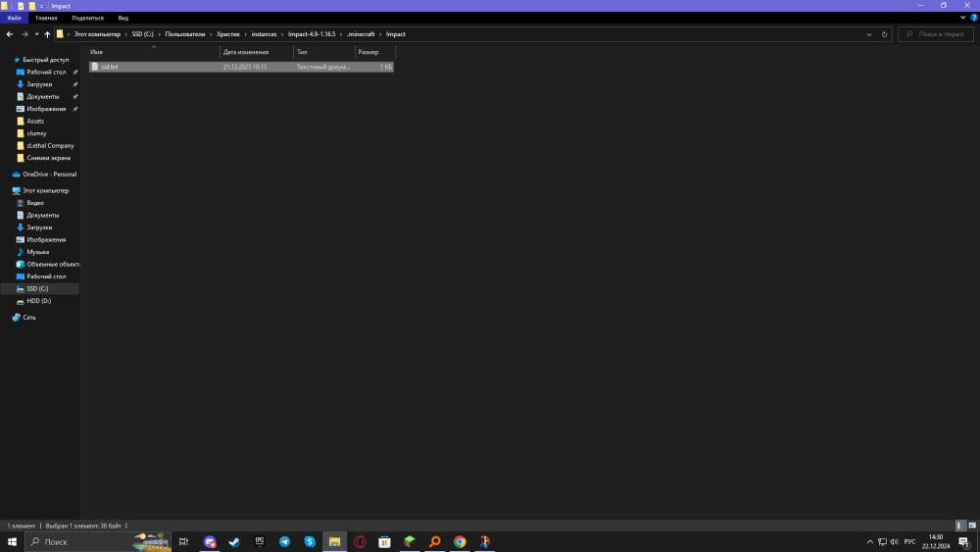
Task: Select '.minecraft' in the address path
Action: click(361, 34)
